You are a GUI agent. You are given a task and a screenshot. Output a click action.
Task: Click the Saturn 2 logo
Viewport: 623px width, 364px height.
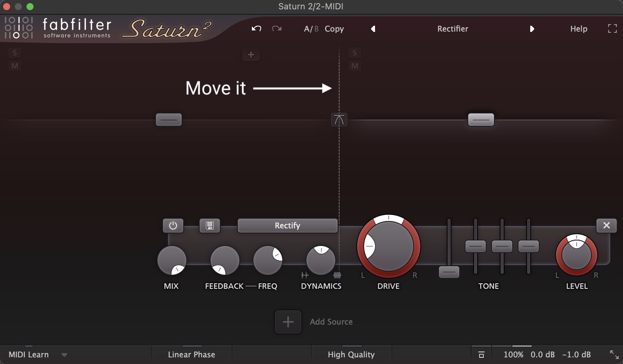coord(167,29)
